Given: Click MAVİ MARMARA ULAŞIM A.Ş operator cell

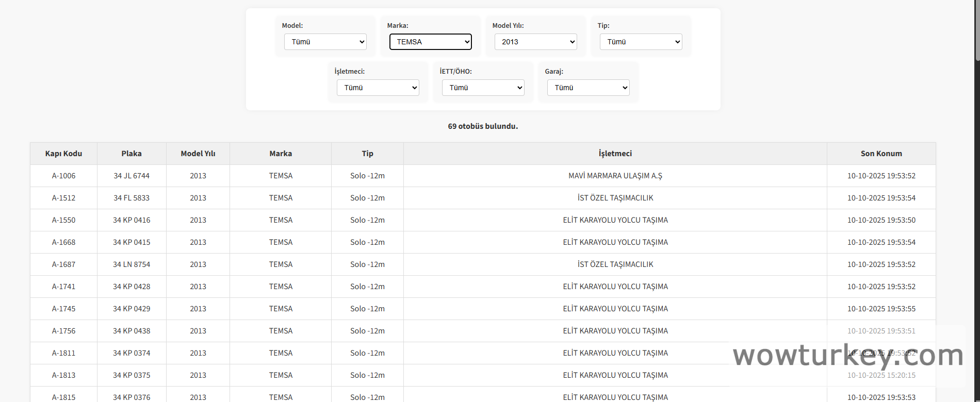Looking at the screenshot, I should tap(615, 176).
